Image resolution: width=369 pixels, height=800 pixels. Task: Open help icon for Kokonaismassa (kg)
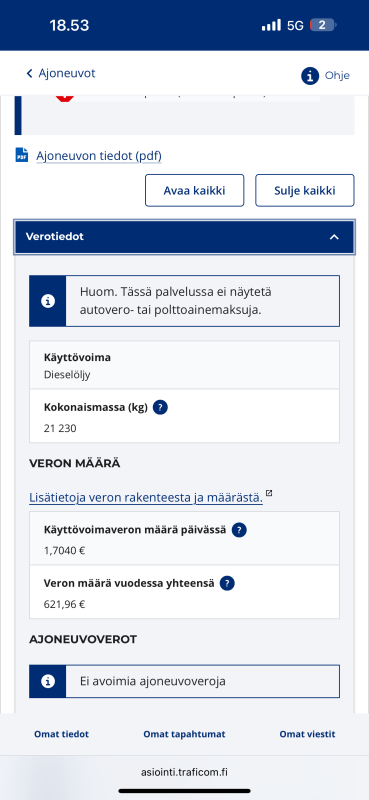(160, 408)
